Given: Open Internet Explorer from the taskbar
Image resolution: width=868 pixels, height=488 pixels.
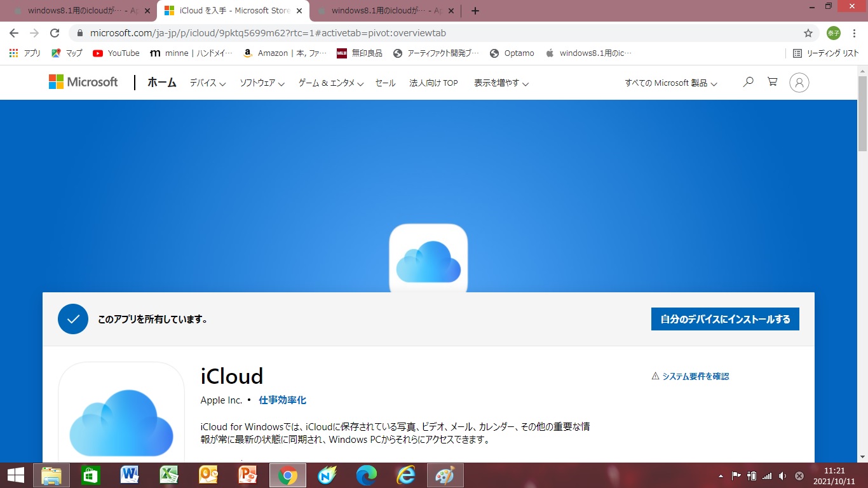Looking at the screenshot, I should 406,475.
